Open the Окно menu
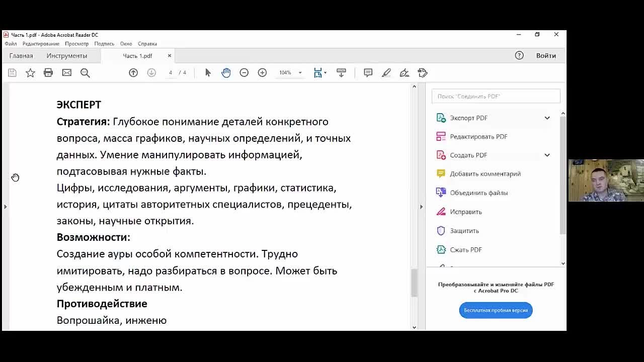The width and height of the screenshot is (644, 362). point(126,44)
